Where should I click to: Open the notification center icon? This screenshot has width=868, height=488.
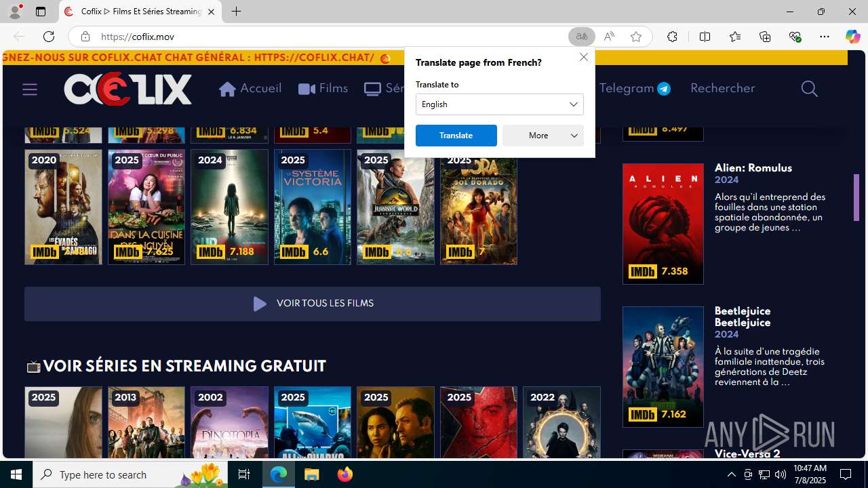(846, 474)
